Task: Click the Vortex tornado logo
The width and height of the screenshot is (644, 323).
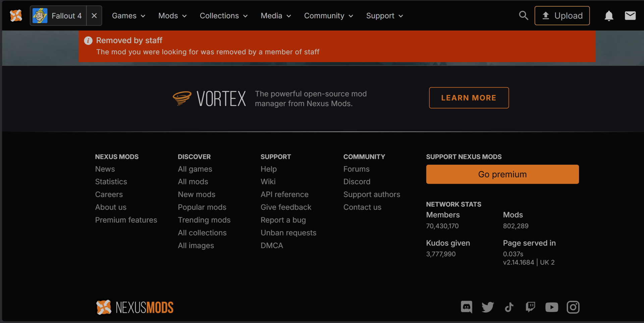Action: click(182, 98)
